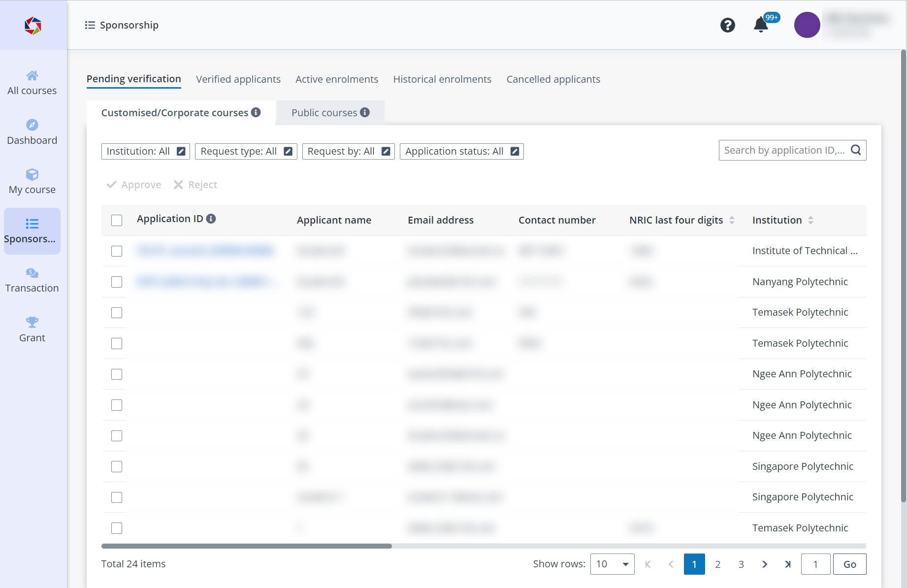Open Dashboard compass icon in sidebar

(32, 125)
